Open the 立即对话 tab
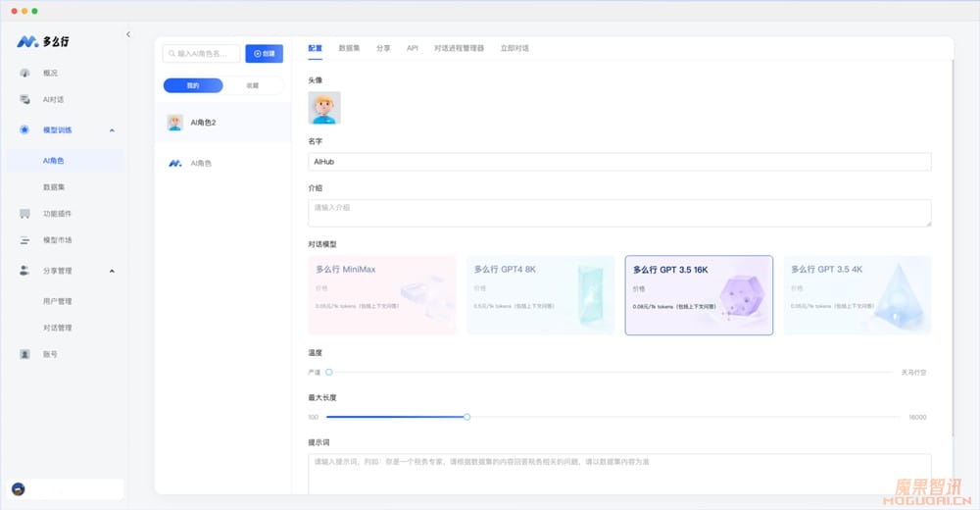The width and height of the screenshot is (980, 510). click(514, 48)
